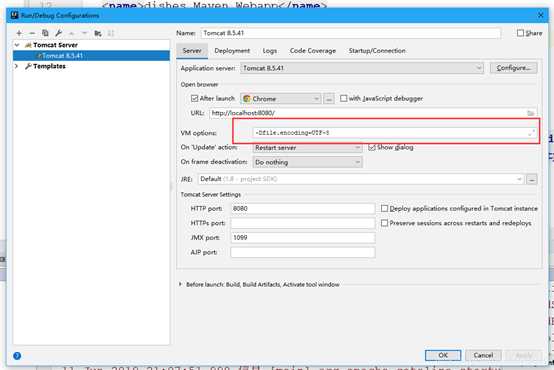Click the IntelliJ logo in the dialog title bar
The image size is (554, 370).
coord(14,15)
